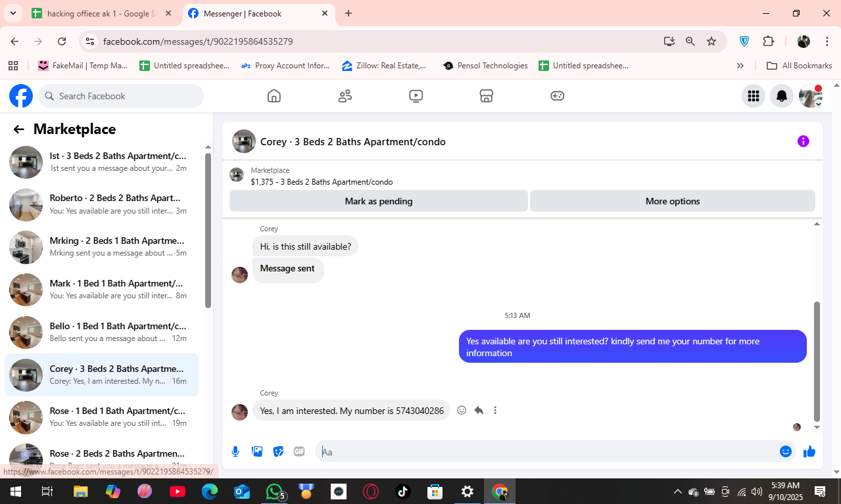The width and height of the screenshot is (841, 504).
Task: Expand hidden bookmarks chevron
Action: pos(740,66)
